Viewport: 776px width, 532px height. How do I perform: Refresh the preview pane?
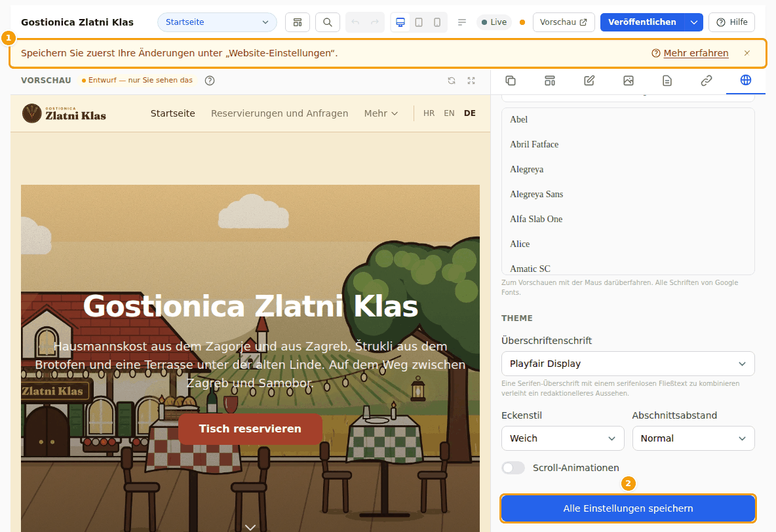(452, 81)
